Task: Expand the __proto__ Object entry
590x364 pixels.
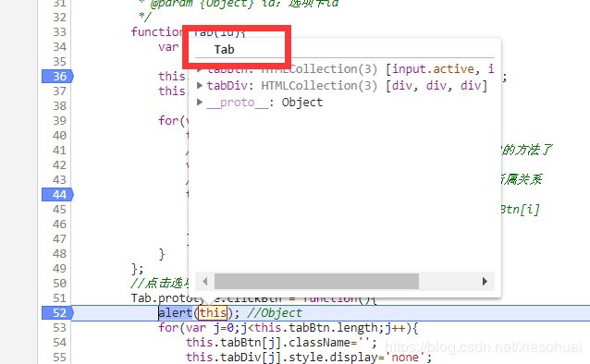Action: (x=200, y=103)
